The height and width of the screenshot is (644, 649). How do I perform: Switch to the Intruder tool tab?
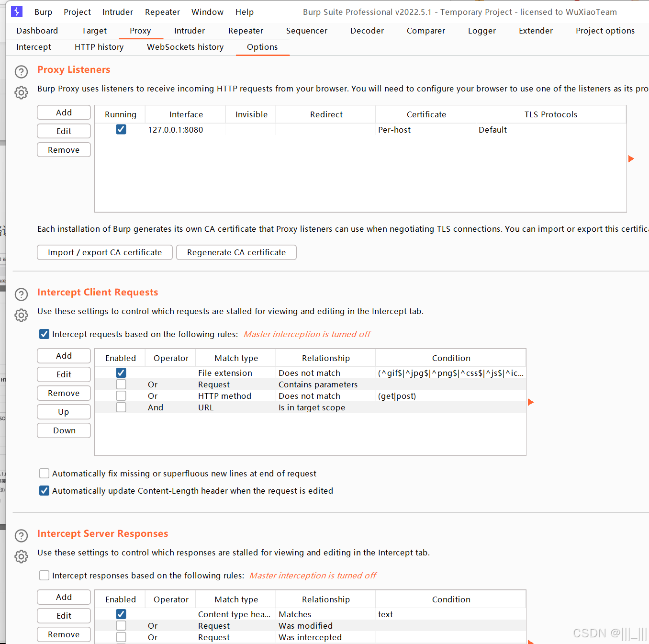pyautogui.click(x=190, y=31)
